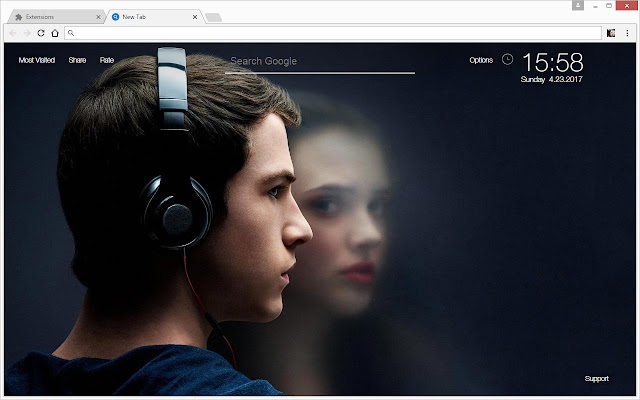This screenshot has height=400, width=640.
Task: Click the browser forward arrow
Action: (27, 33)
